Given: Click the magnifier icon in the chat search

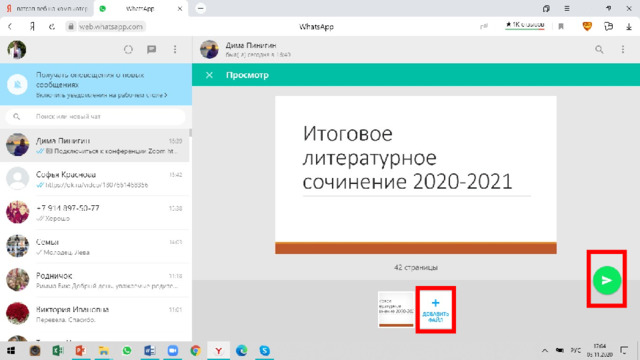Looking at the screenshot, I should pyautogui.click(x=16, y=117).
